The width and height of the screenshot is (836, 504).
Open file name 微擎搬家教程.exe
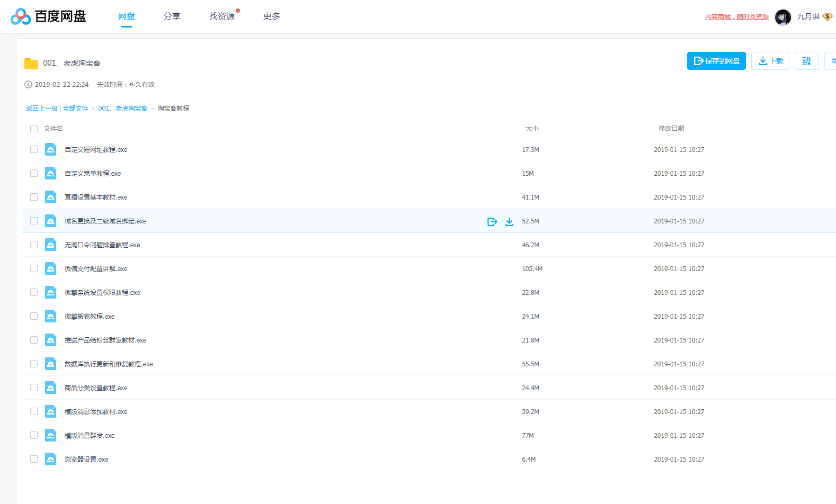pos(90,317)
